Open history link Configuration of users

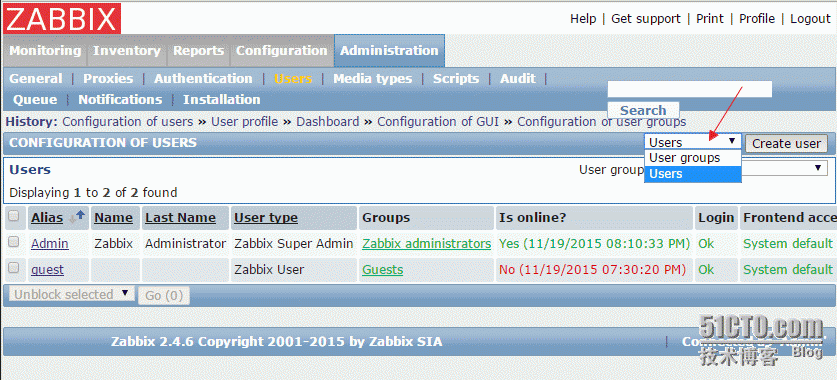tap(128, 122)
